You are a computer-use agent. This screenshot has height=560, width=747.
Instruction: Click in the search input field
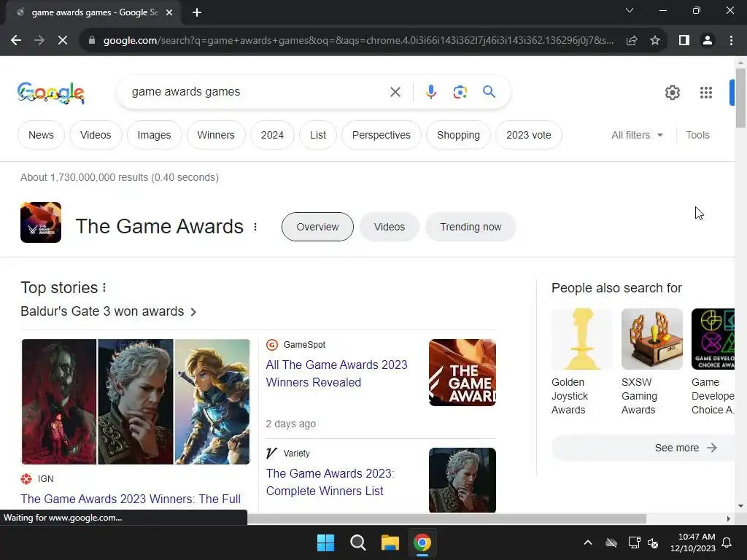tap(258, 92)
